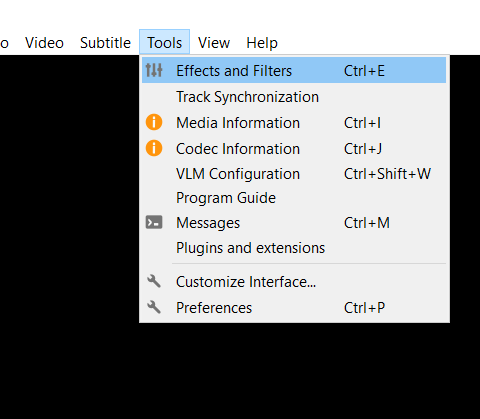
Task: Close the open Tools menu via its header
Action: pos(165,42)
